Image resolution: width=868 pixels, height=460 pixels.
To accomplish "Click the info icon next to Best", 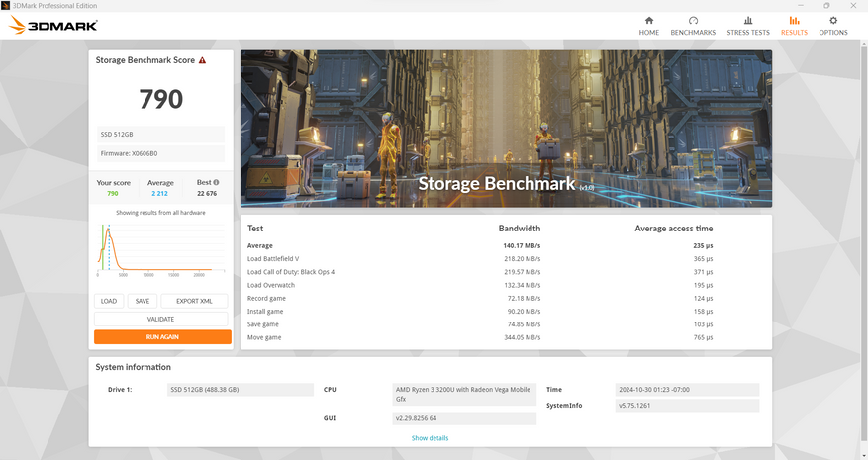I will [x=216, y=183].
